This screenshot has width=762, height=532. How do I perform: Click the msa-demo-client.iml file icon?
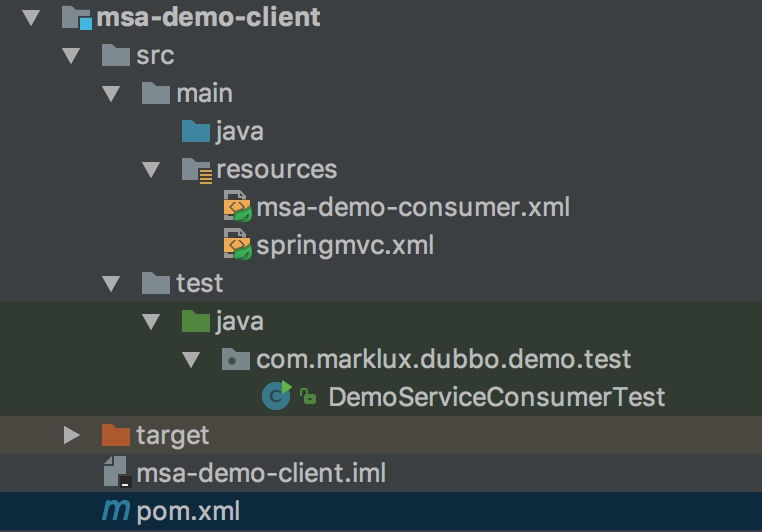pos(116,473)
